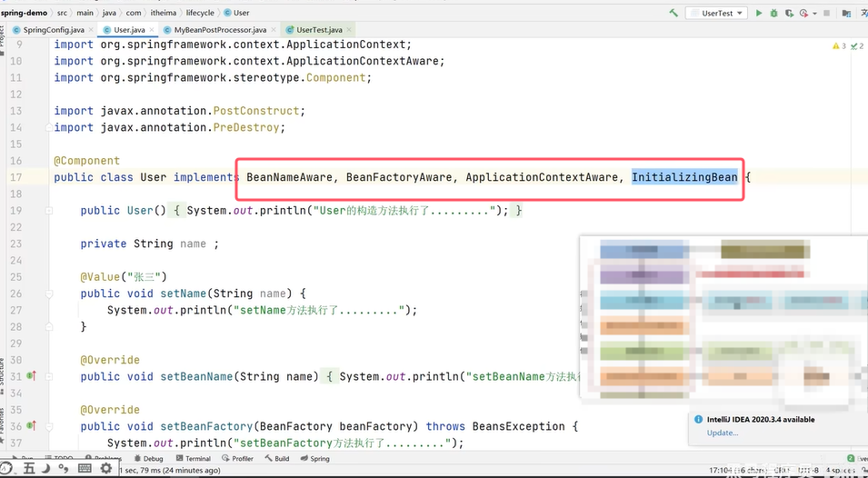Expand the arrow beside the profiler run icon
This screenshot has height=478, width=868.
click(815, 14)
